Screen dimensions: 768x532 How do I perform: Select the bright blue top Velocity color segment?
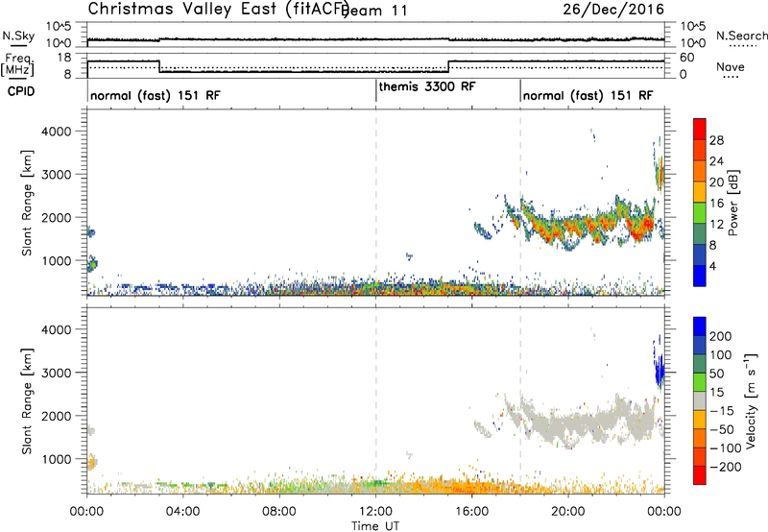[x=700, y=326]
